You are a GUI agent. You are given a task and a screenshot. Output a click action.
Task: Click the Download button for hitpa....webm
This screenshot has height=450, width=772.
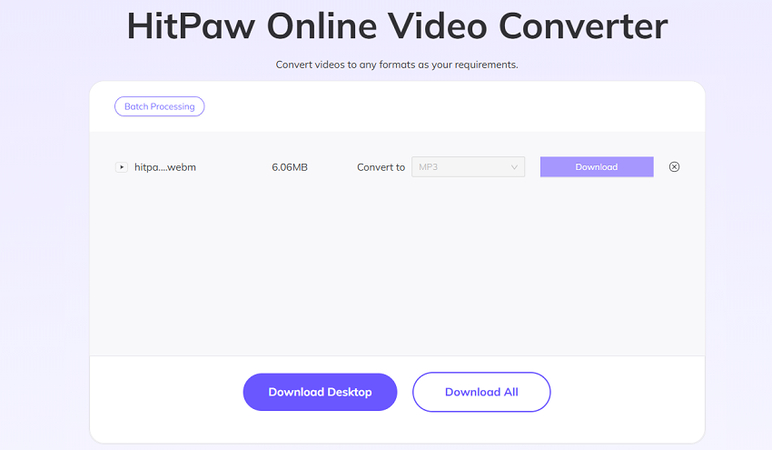597,167
